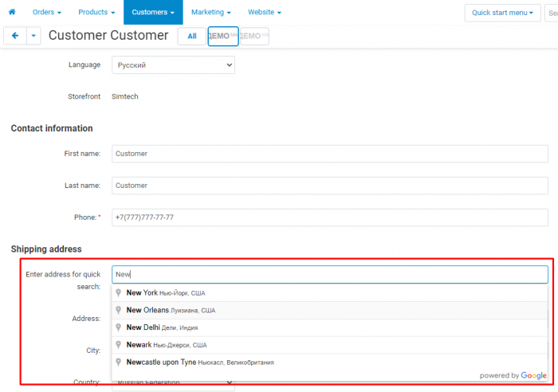This screenshot has width=558, height=392.
Task: Select the greyed-out ДЕМО storefront tab
Action: coord(254,37)
